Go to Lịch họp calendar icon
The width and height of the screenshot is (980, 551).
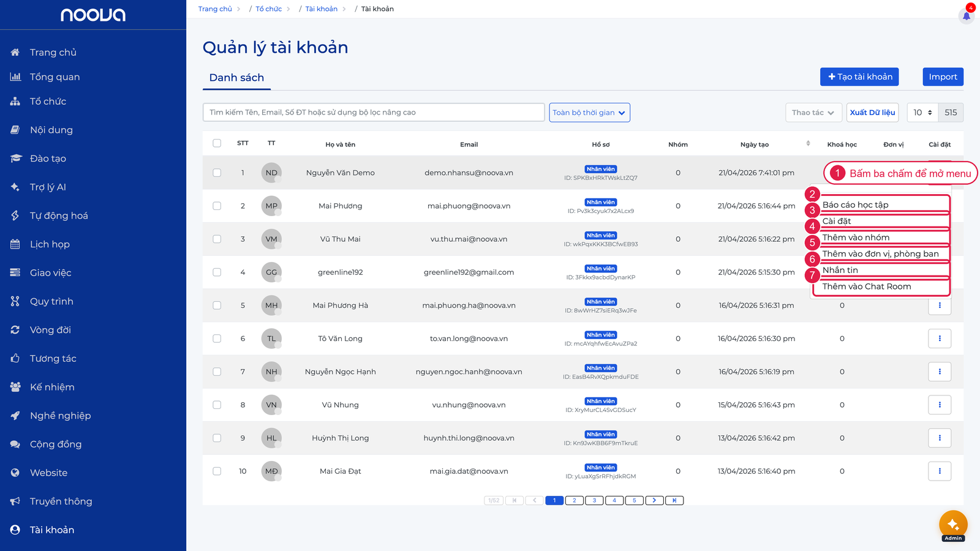15,244
